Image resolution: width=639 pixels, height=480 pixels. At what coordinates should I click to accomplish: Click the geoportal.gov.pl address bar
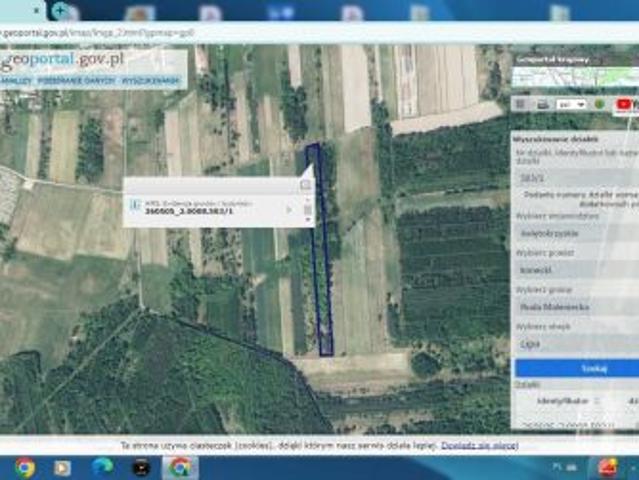[318, 33]
